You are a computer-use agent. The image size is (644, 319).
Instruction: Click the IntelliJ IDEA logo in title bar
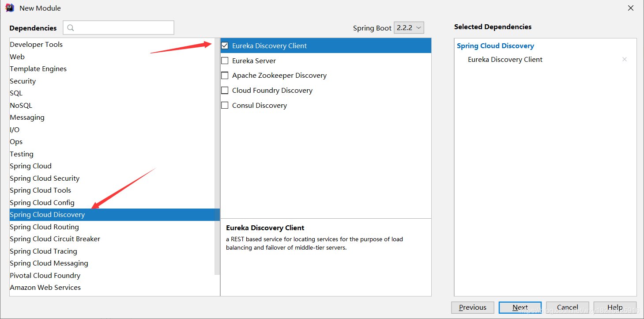click(x=10, y=8)
